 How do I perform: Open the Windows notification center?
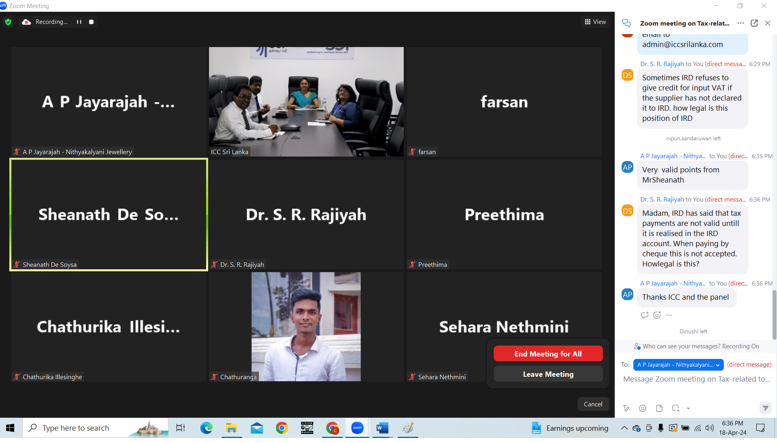click(761, 428)
